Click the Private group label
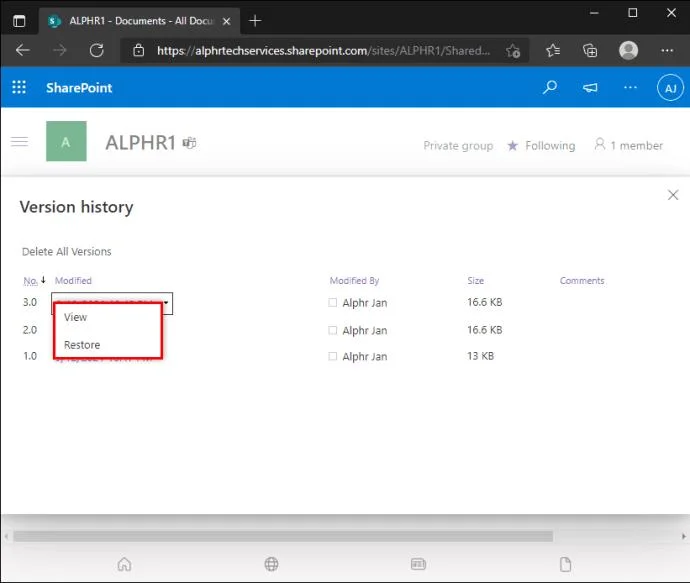Image resolution: width=690 pixels, height=583 pixels. click(x=458, y=146)
